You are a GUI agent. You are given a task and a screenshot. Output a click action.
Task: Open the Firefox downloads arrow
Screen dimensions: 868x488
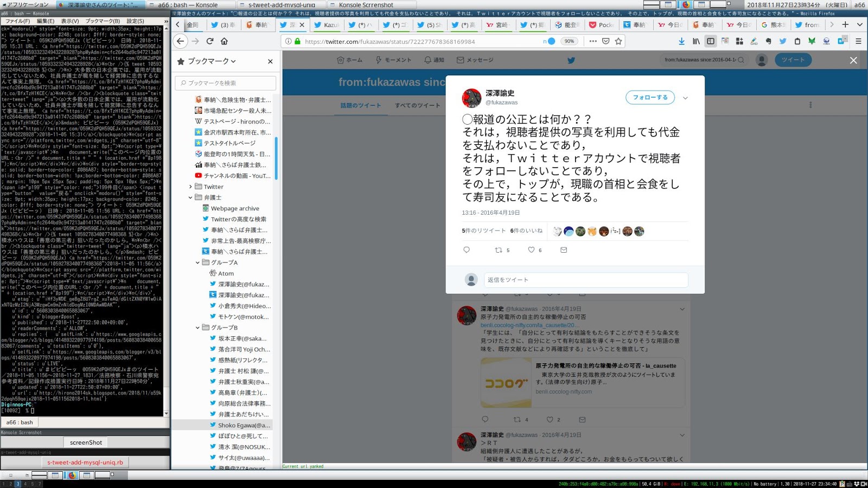point(682,41)
